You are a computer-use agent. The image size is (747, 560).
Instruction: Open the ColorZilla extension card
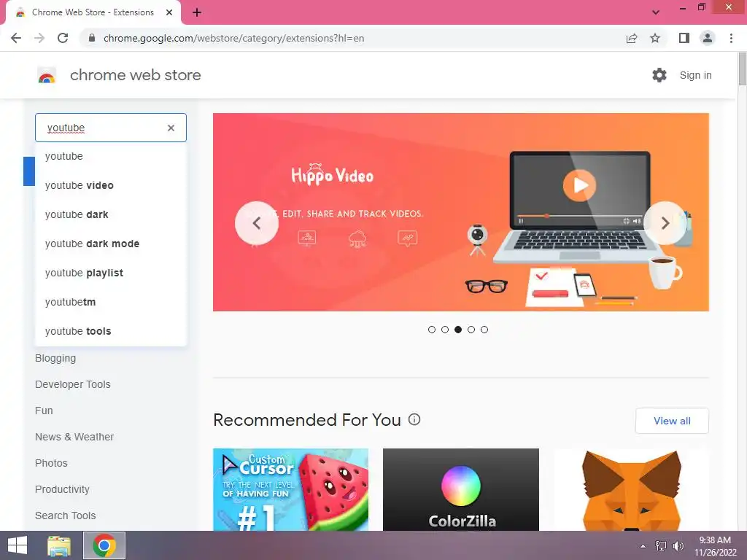[x=461, y=489]
